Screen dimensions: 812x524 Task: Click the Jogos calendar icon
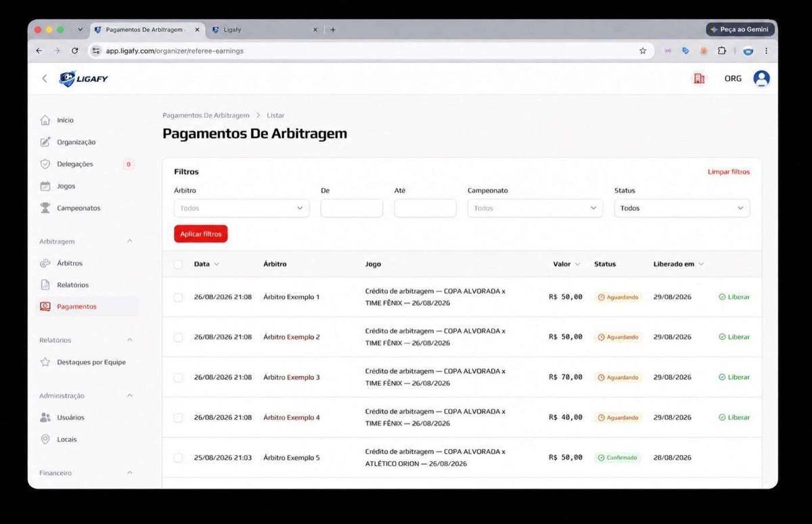point(45,186)
